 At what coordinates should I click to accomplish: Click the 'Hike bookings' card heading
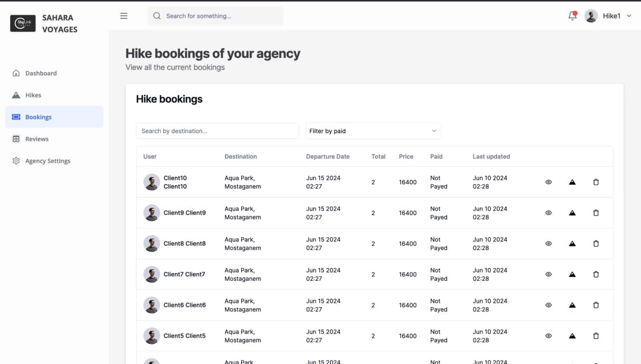click(169, 99)
